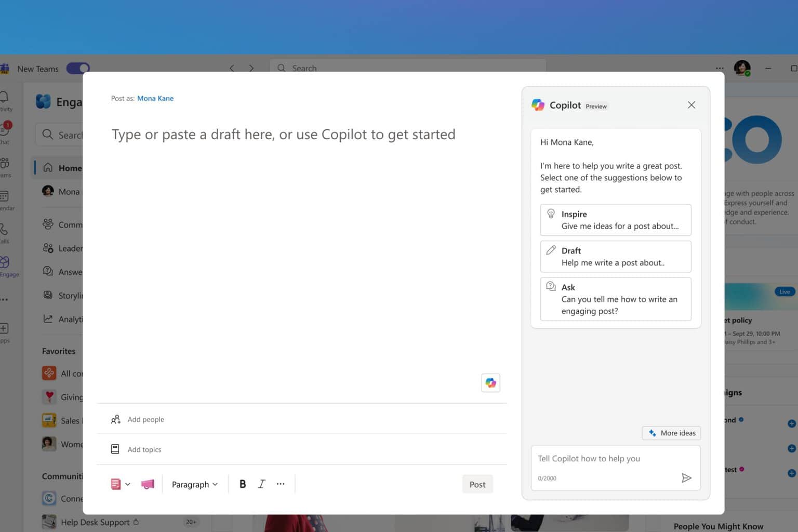Open the Women favorite community
Screen dimensions: 798x532
(x=62, y=444)
